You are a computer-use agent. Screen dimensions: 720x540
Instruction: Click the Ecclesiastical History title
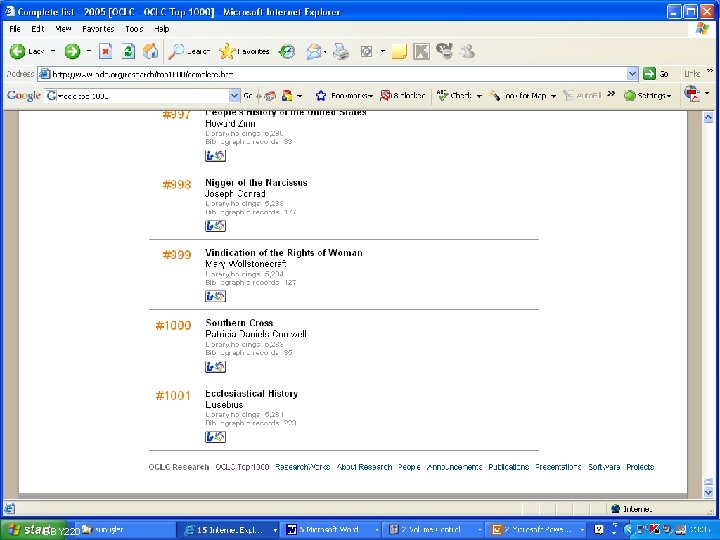pos(252,394)
